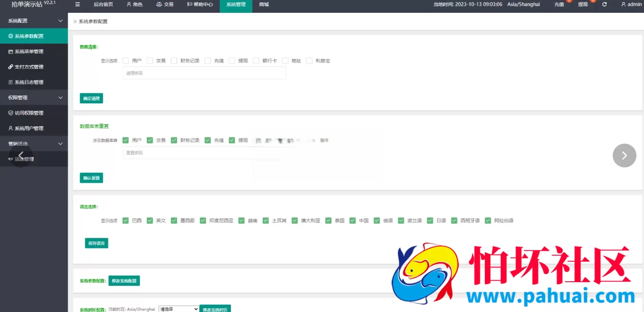The height and width of the screenshot is (312, 644).
Task: Click the 清理密码 input field
Action: tap(204, 73)
